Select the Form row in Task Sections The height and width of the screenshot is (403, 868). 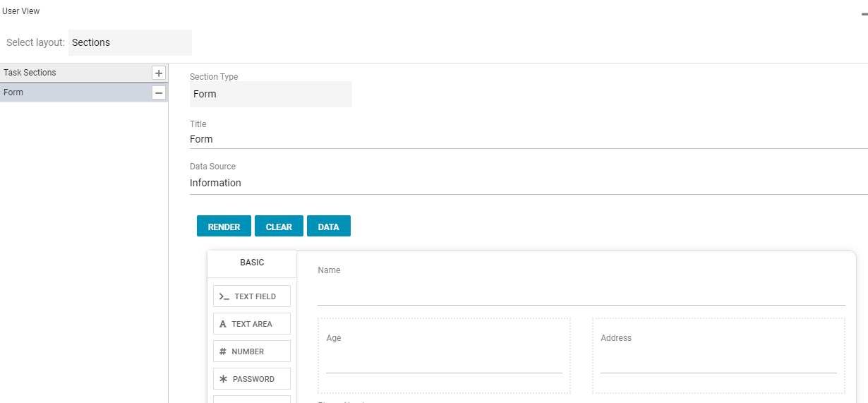84,92
